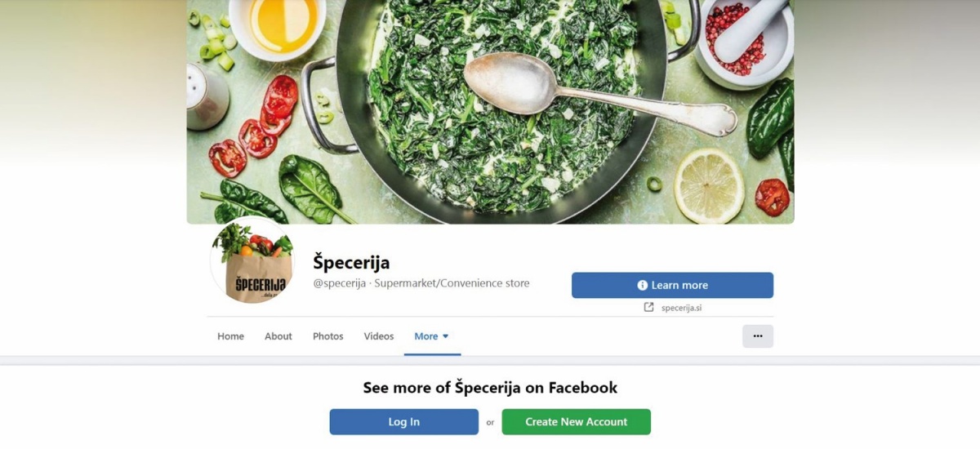Viewport: 980px width, 449px height.
Task: Open the Photos tab
Action: click(328, 336)
